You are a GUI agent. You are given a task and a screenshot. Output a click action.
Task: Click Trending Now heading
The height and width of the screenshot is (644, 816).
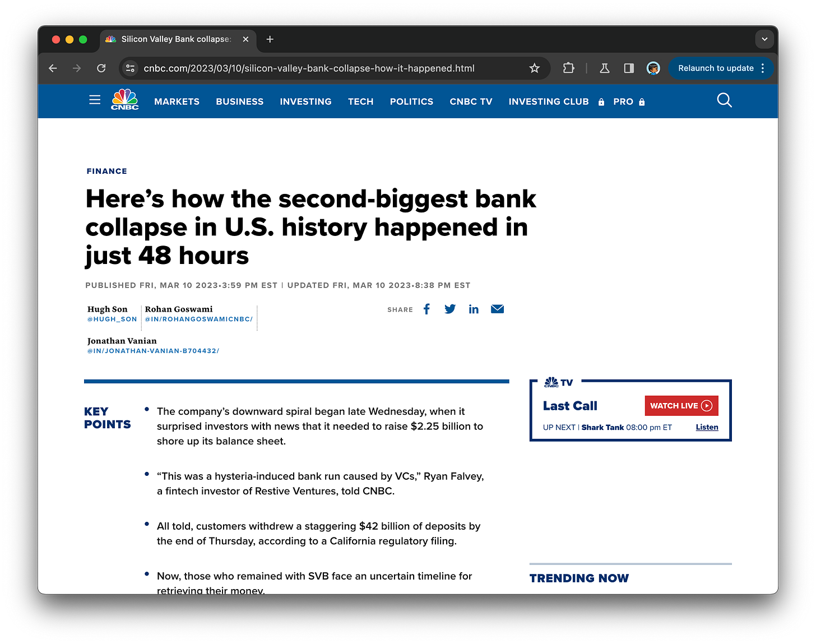pyautogui.click(x=579, y=578)
